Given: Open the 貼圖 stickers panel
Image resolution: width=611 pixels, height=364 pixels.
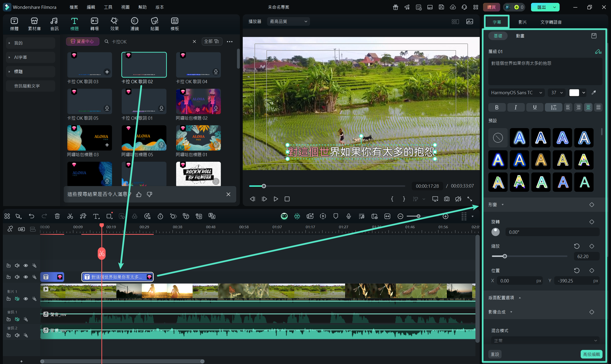Looking at the screenshot, I should (x=155, y=24).
